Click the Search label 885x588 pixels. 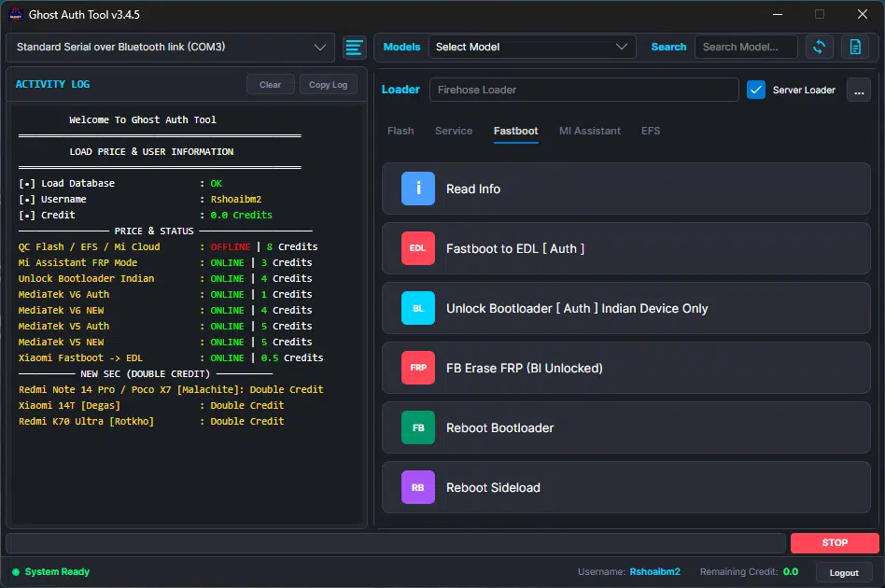pyautogui.click(x=668, y=47)
